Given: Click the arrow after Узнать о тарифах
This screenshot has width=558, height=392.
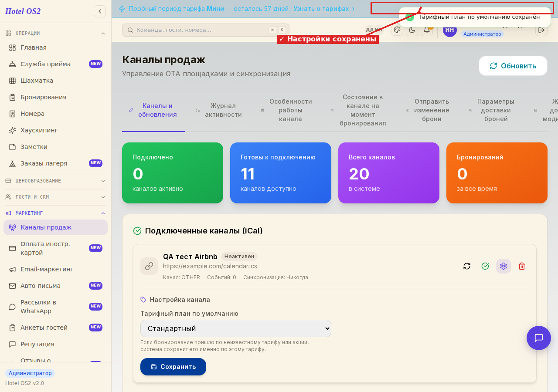Looking at the screenshot, I should pos(353,9).
